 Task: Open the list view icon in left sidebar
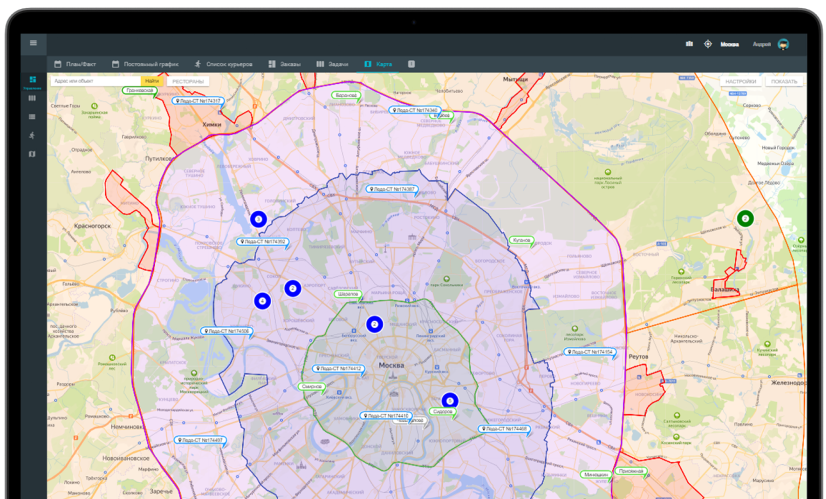tap(32, 116)
